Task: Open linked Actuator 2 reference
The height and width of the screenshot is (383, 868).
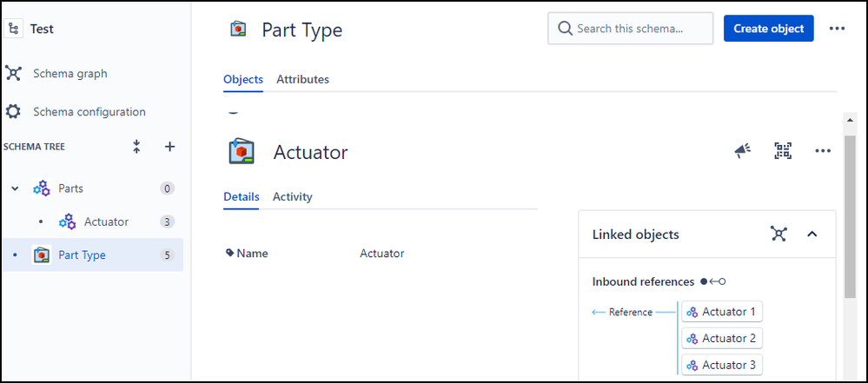Action: 722,338
